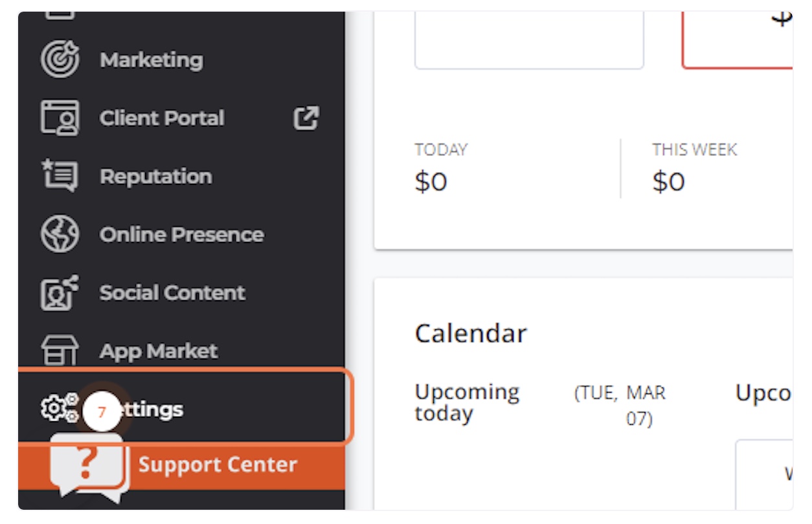Click the Online Presence globe icon
This screenshot has height=524, width=812.
60,234
